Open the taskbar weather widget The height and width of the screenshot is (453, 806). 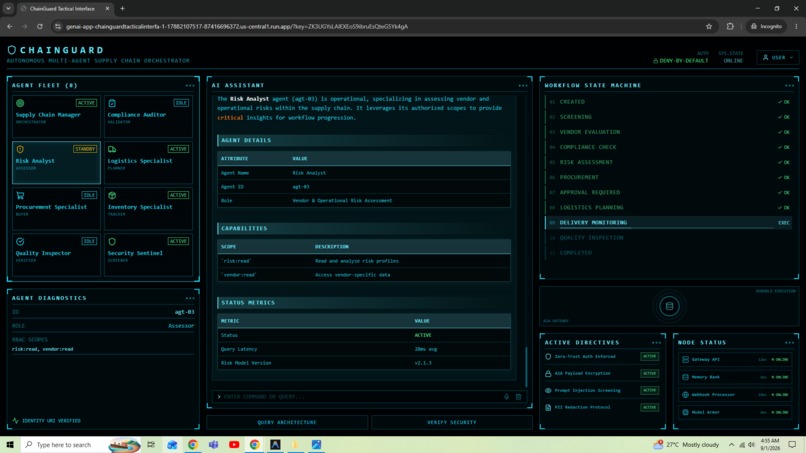coord(686,444)
